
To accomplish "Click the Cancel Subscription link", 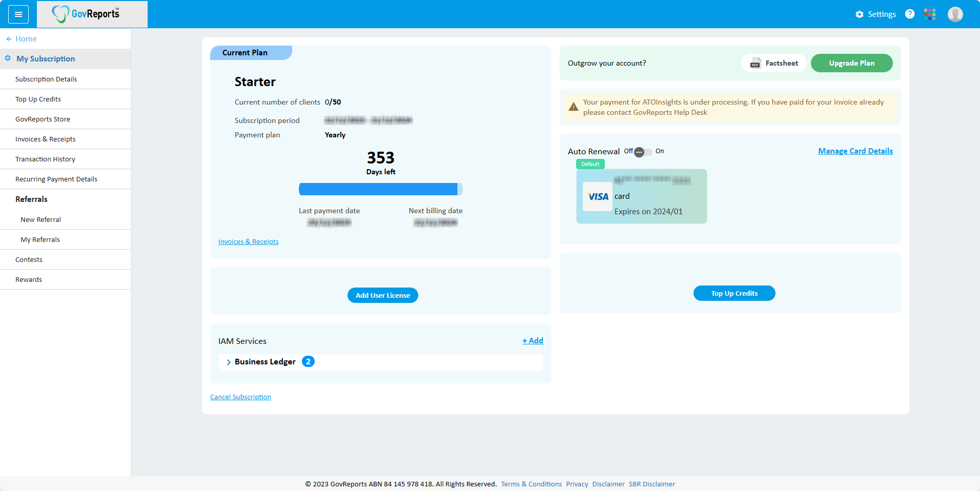I will coord(240,397).
